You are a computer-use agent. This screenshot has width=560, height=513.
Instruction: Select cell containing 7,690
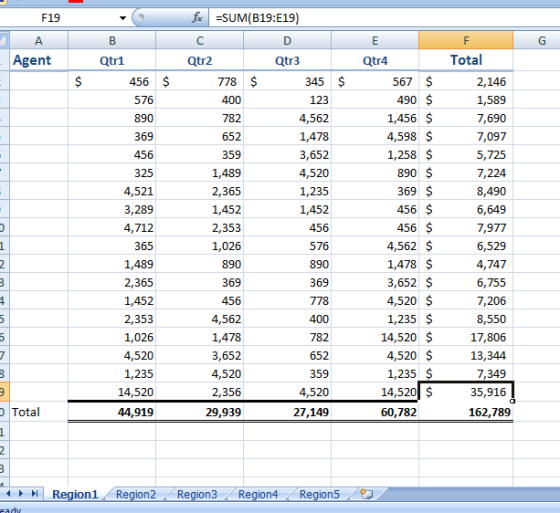pos(466,118)
